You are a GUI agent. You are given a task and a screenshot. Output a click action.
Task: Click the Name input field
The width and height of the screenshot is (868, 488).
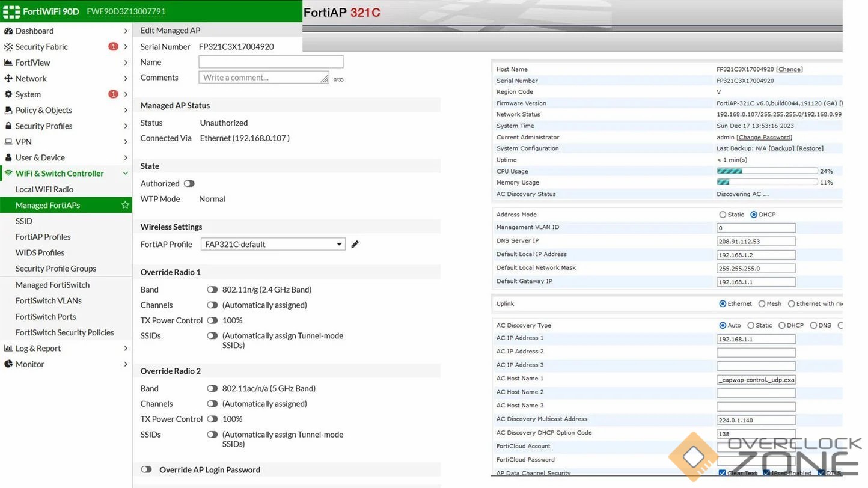click(x=271, y=62)
